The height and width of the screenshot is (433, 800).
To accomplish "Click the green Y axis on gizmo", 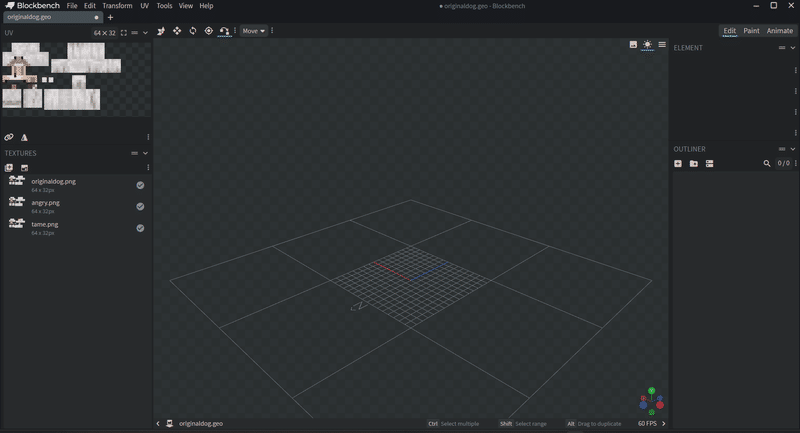I will click(x=652, y=391).
